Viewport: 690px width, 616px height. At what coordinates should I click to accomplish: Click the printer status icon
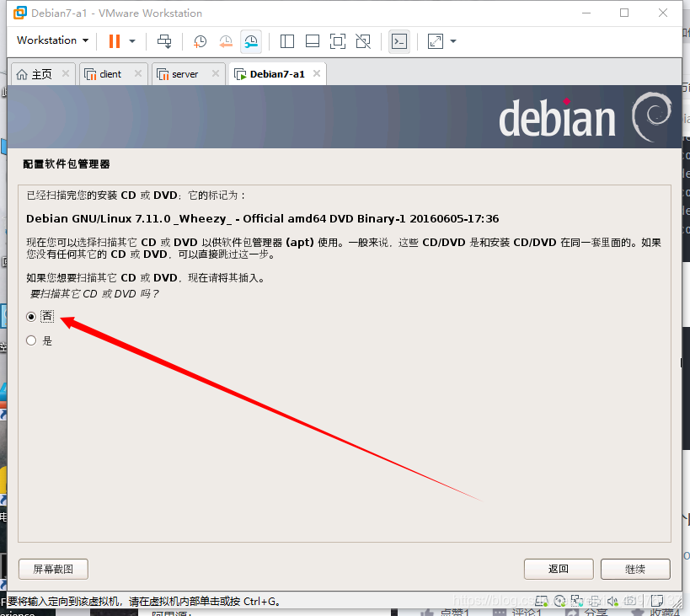[595, 601]
